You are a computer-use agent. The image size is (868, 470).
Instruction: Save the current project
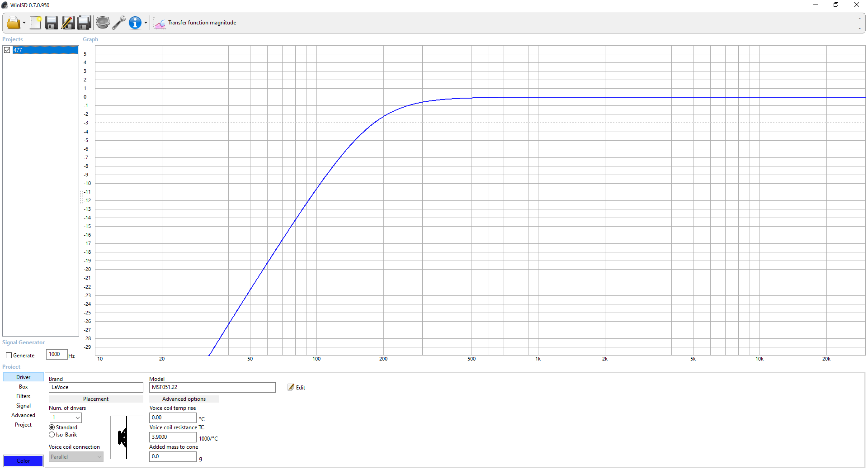tap(52, 23)
